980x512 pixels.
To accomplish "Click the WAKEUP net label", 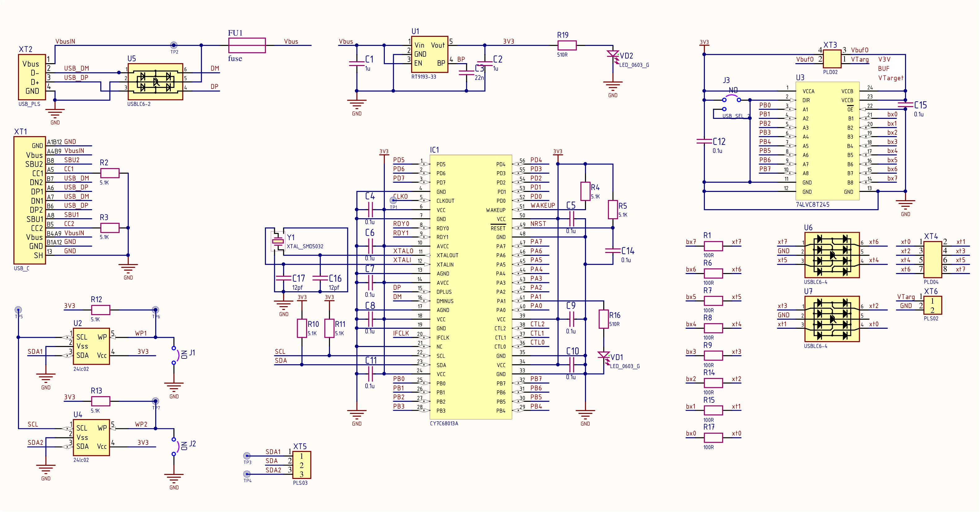I will click(x=543, y=206).
